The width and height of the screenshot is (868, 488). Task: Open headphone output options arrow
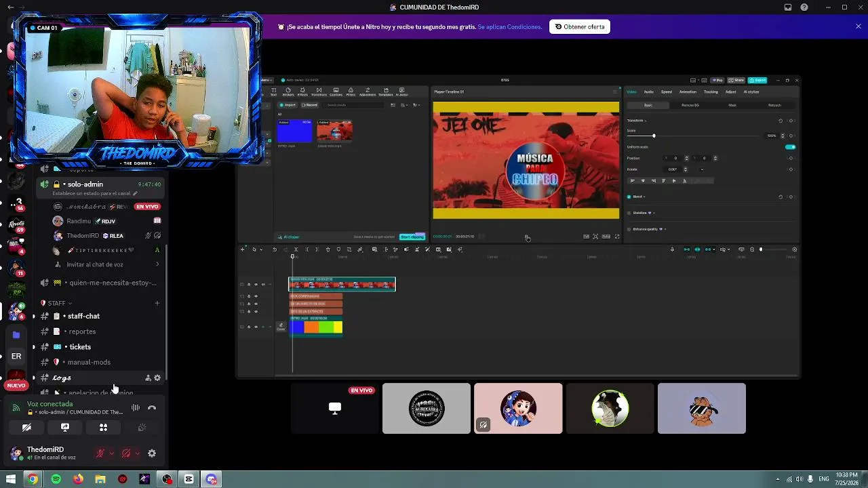[138, 453]
